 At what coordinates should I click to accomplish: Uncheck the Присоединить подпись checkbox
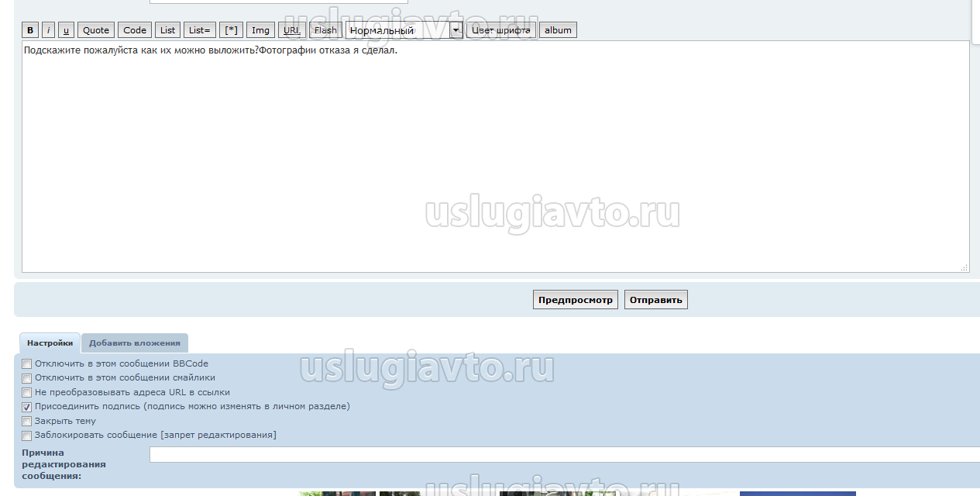(x=27, y=407)
